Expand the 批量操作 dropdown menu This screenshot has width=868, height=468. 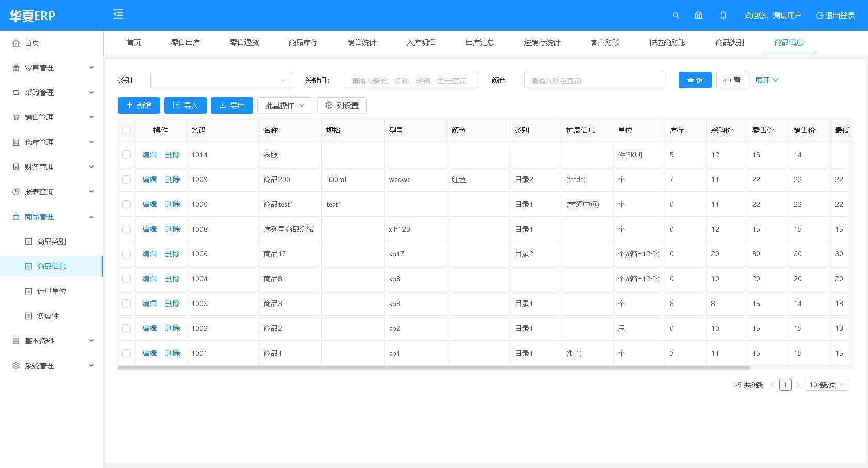285,105
